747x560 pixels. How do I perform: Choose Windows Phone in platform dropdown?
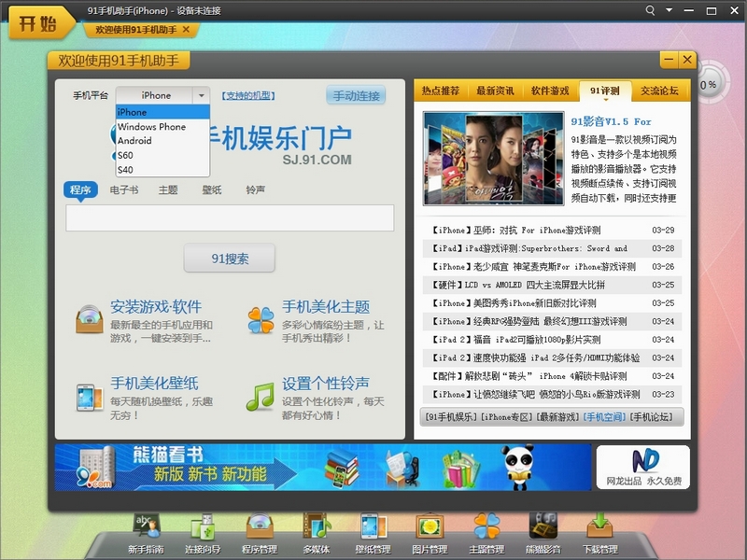coord(151,127)
